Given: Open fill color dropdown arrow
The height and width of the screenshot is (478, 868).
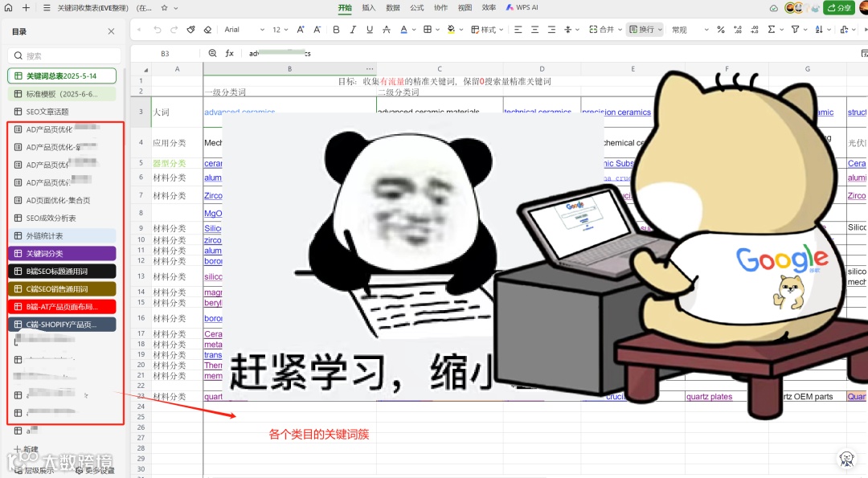Looking at the screenshot, I should 461,30.
